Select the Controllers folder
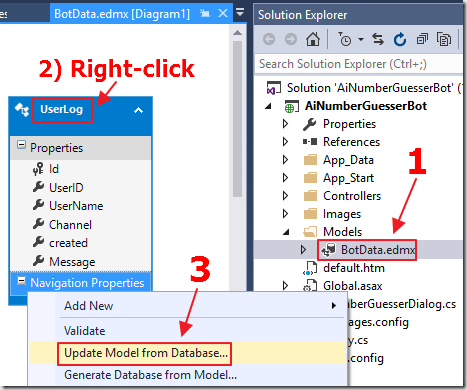Viewport: 467px width, 390px height. [x=352, y=196]
